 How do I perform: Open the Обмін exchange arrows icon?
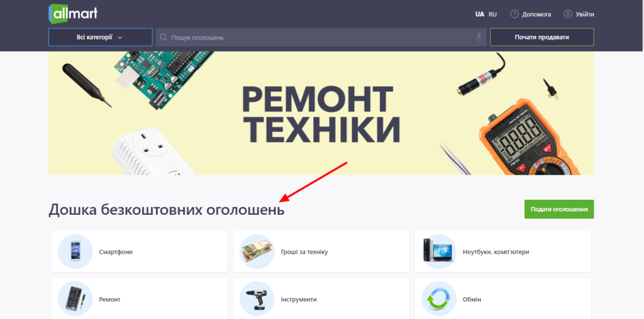[x=438, y=299]
